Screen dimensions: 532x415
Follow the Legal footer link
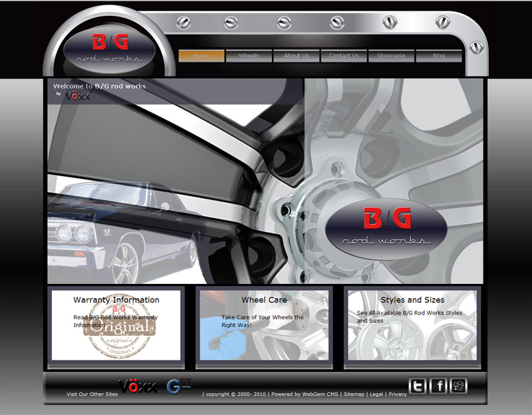tap(376, 394)
